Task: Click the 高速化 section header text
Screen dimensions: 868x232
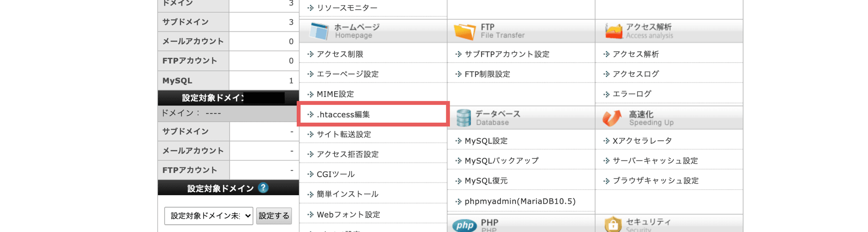Action: point(641,114)
